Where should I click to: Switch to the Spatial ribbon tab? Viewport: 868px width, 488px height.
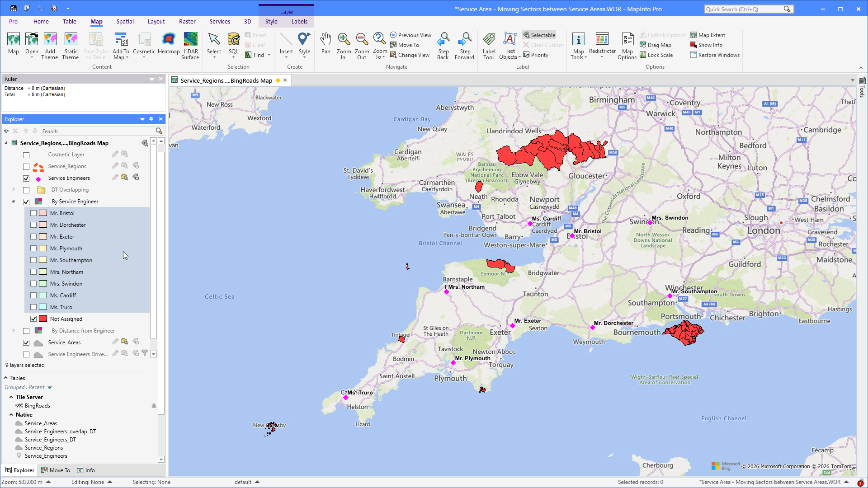click(x=125, y=21)
